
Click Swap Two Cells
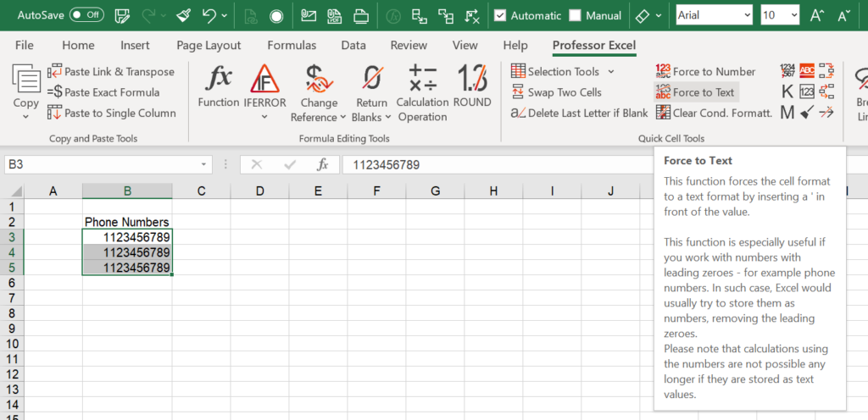[x=556, y=92]
